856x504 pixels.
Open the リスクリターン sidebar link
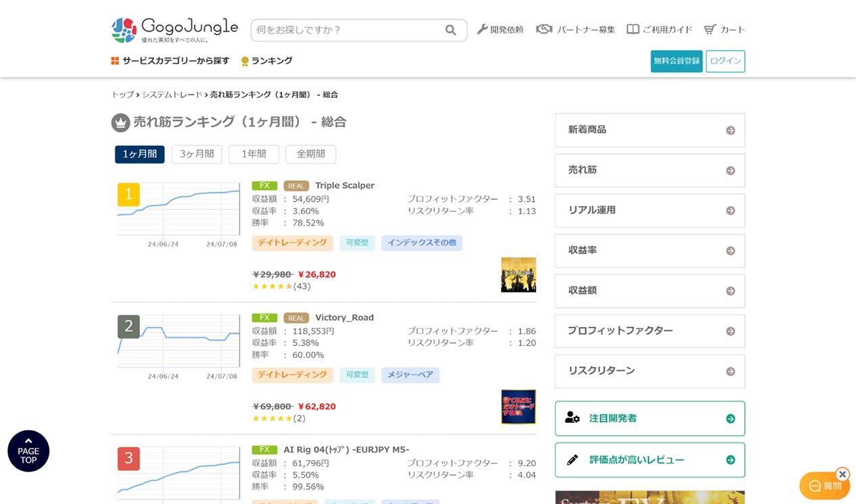tap(650, 372)
